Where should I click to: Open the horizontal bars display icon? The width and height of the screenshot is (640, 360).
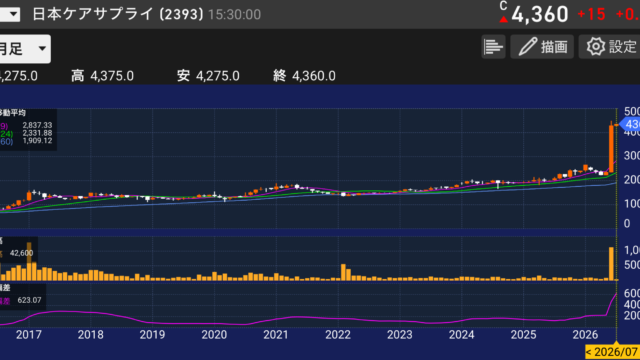(493, 47)
